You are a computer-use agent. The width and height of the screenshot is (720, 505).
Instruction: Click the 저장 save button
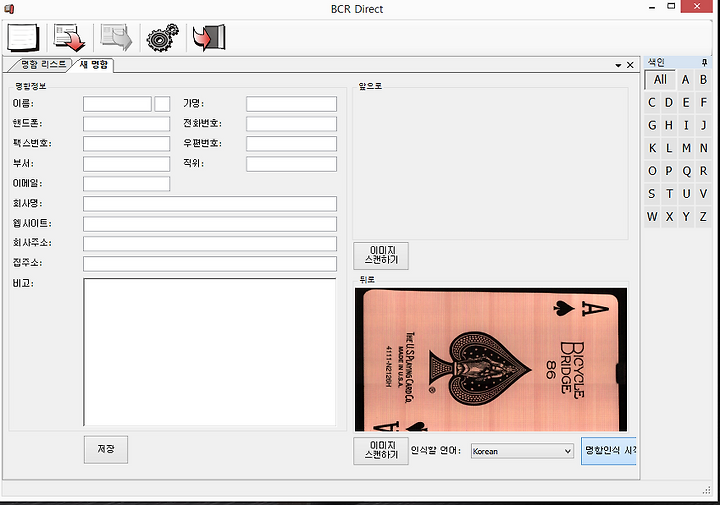pos(106,449)
